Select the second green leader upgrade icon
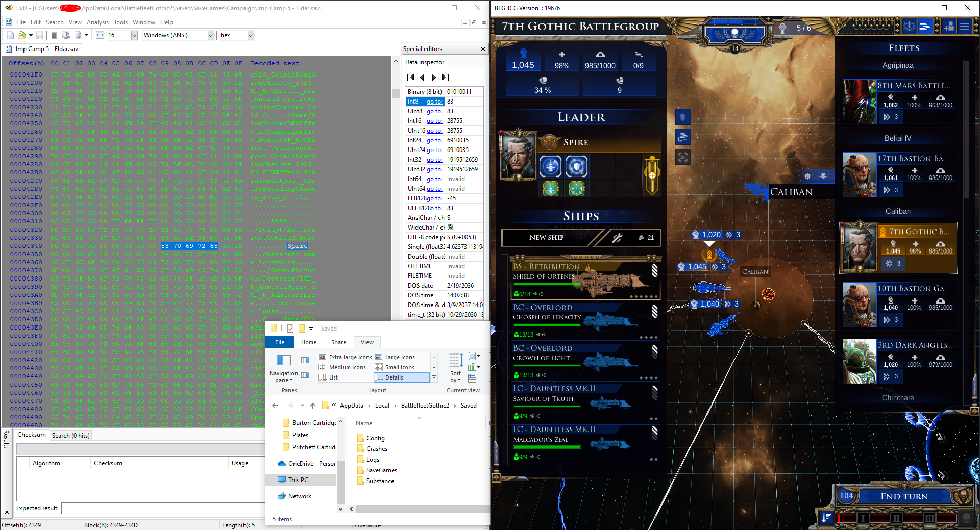Image resolution: width=980 pixels, height=530 pixels. point(577,189)
